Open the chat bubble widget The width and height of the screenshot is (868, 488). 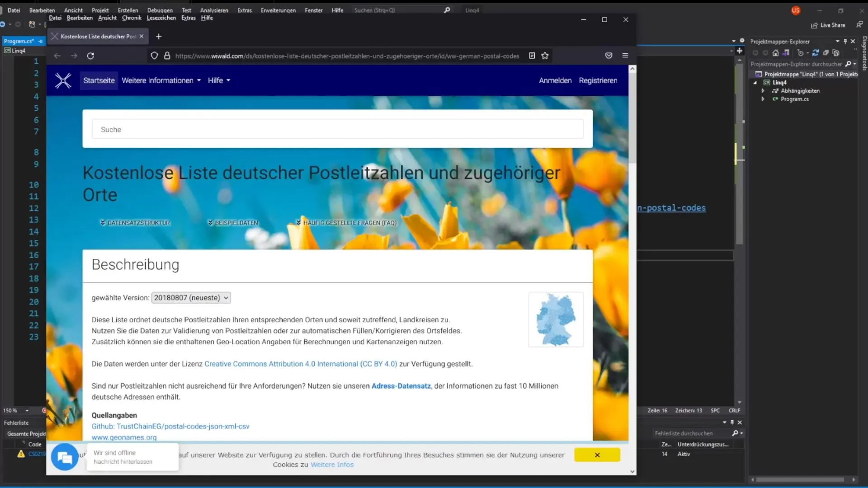click(x=65, y=457)
